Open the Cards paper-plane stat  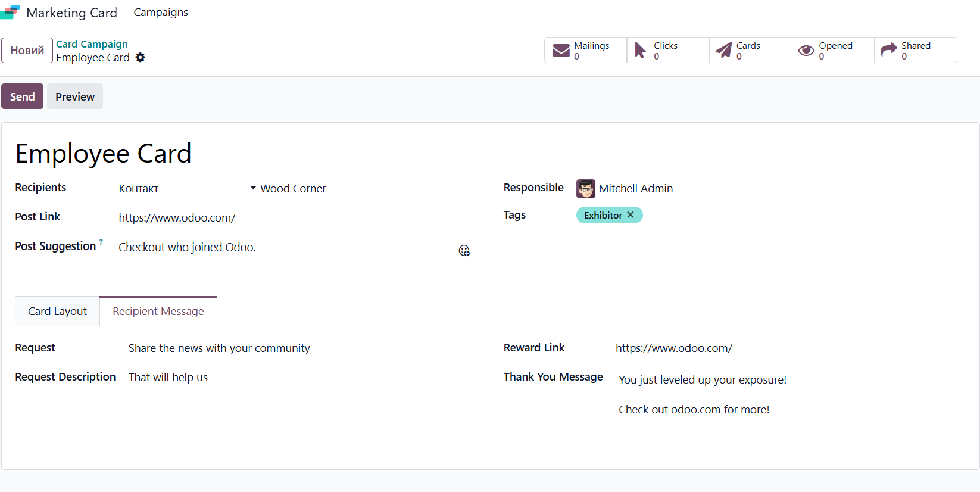coord(751,50)
